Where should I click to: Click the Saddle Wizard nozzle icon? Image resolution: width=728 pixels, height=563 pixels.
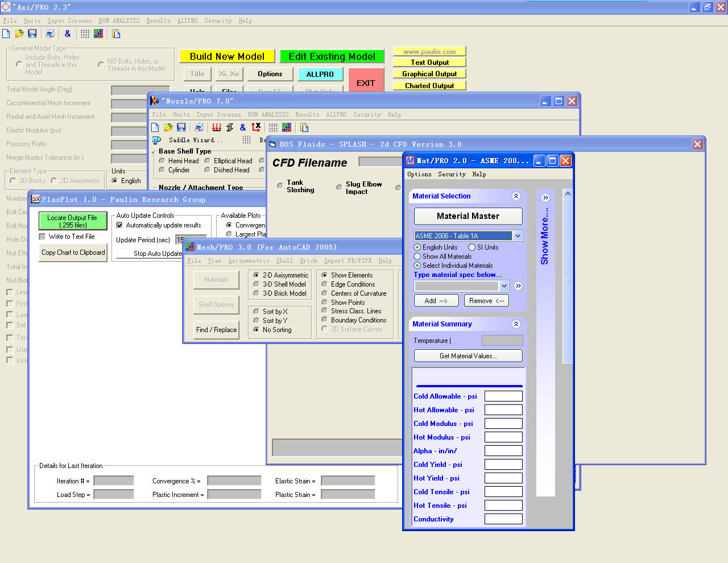pyautogui.click(x=156, y=140)
